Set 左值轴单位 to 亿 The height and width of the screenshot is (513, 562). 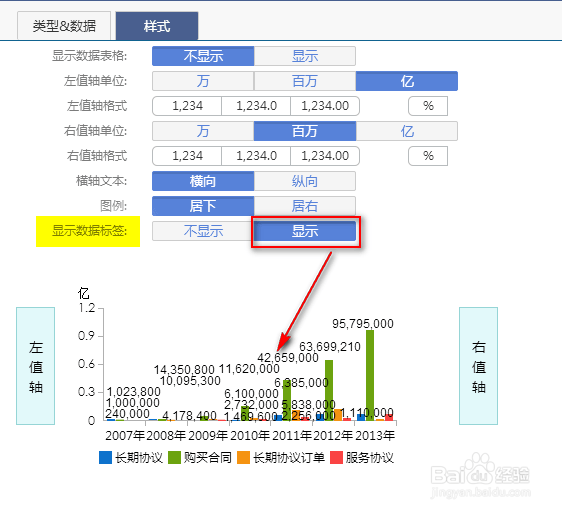pyautogui.click(x=407, y=81)
